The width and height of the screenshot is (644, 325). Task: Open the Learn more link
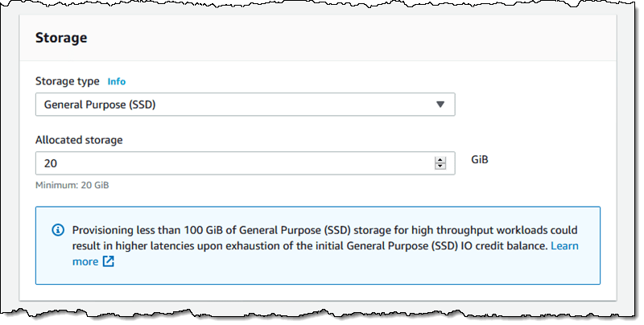[564, 246]
